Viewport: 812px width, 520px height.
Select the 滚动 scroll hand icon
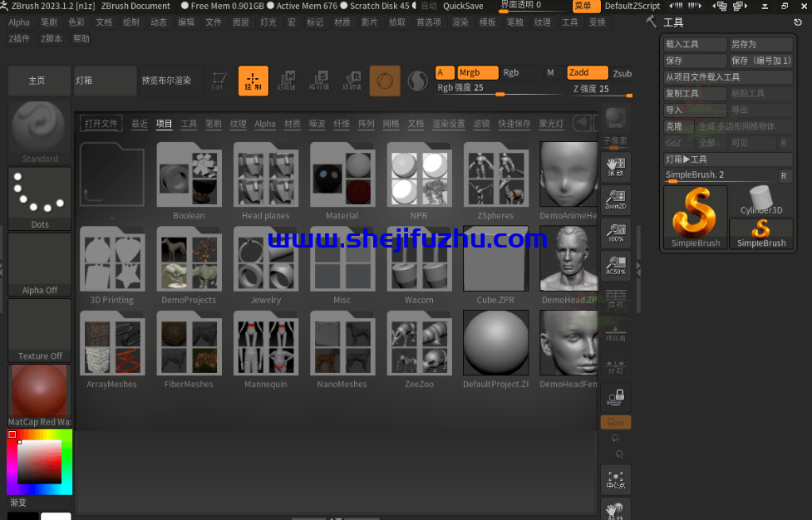[x=616, y=167]
